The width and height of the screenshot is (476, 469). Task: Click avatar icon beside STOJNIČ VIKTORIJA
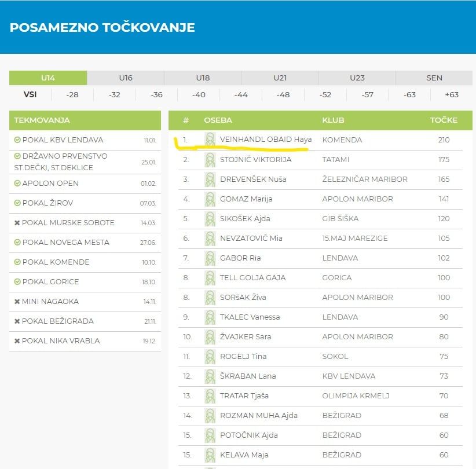click(x=210, y=159)
